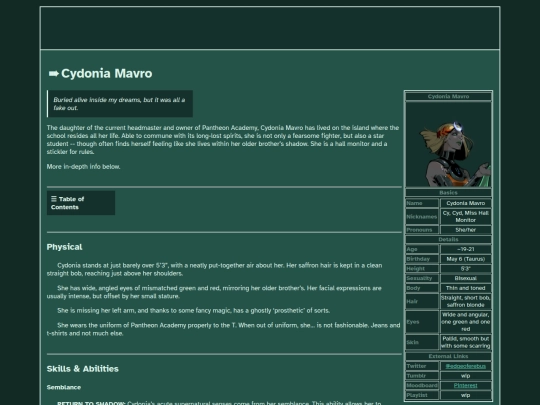Click the Basics header in infobox
Screen dimensions: 540x405
pyautogui.click(x=448, y=193)
